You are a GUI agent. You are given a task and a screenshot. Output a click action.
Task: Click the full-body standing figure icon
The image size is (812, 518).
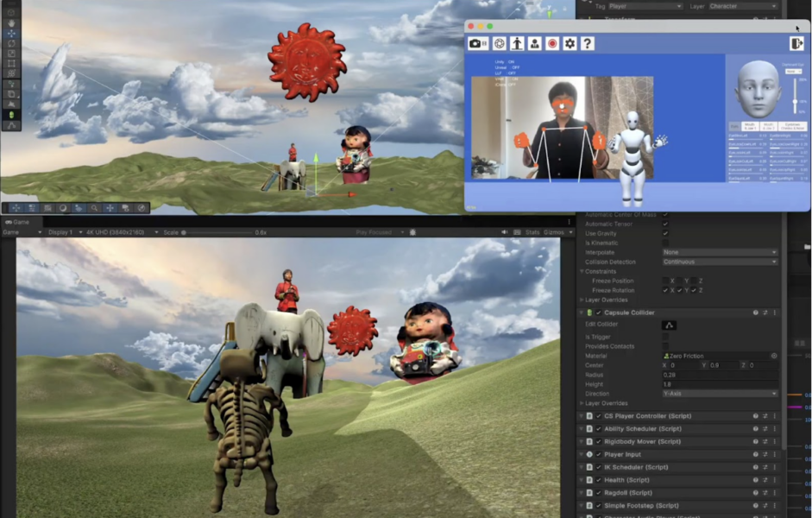pos(517,43)
